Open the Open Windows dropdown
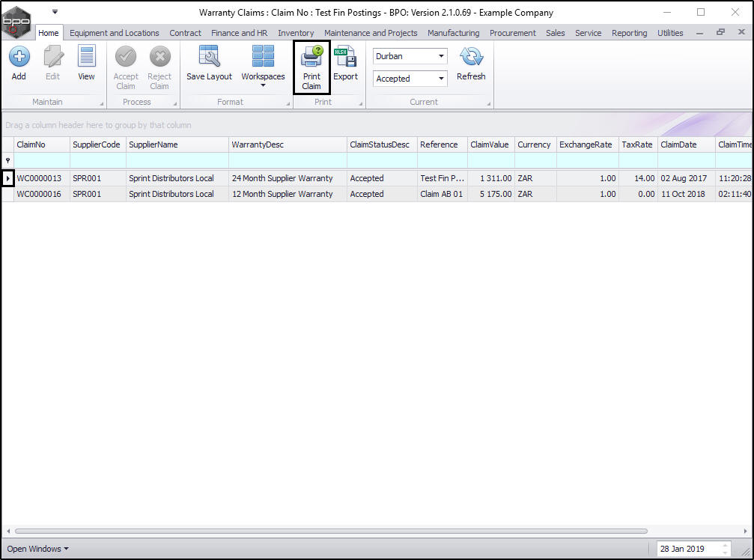Screen dimensions: 754x560 (37, 549)
